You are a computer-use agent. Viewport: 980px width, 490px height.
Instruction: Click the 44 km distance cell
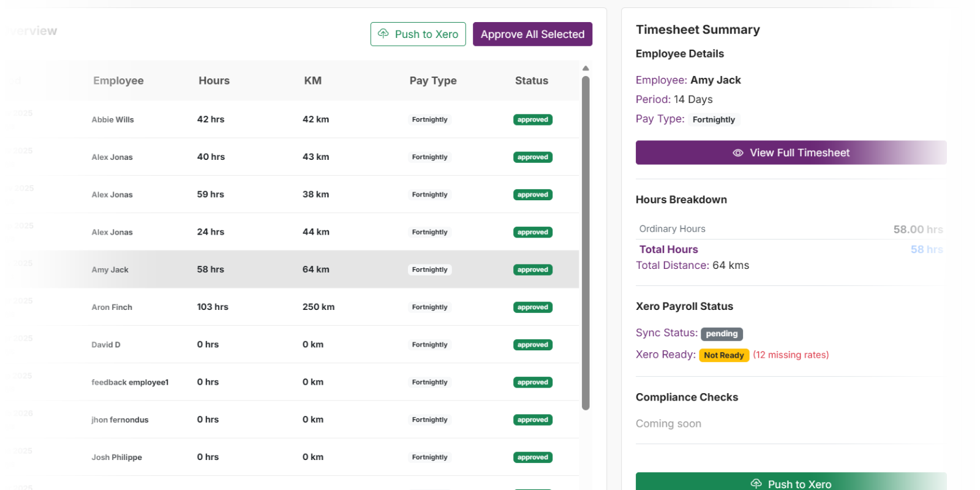(315, 232)
